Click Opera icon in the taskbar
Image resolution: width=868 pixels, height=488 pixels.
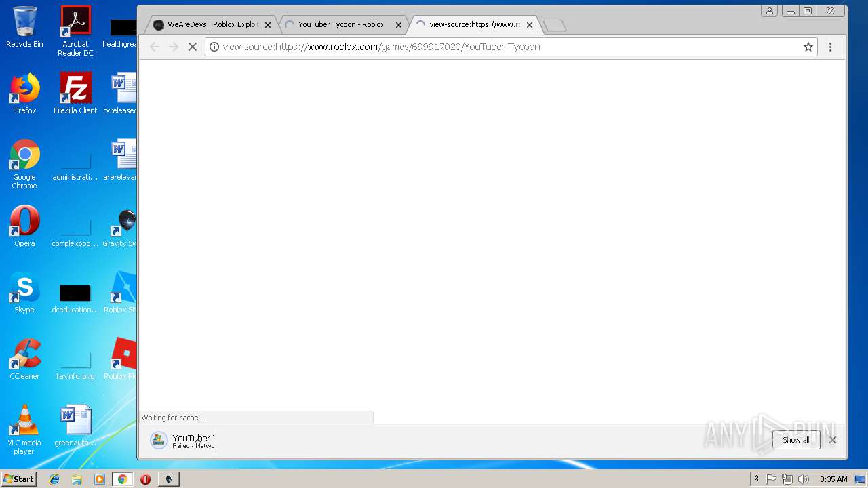click(145, 479)
